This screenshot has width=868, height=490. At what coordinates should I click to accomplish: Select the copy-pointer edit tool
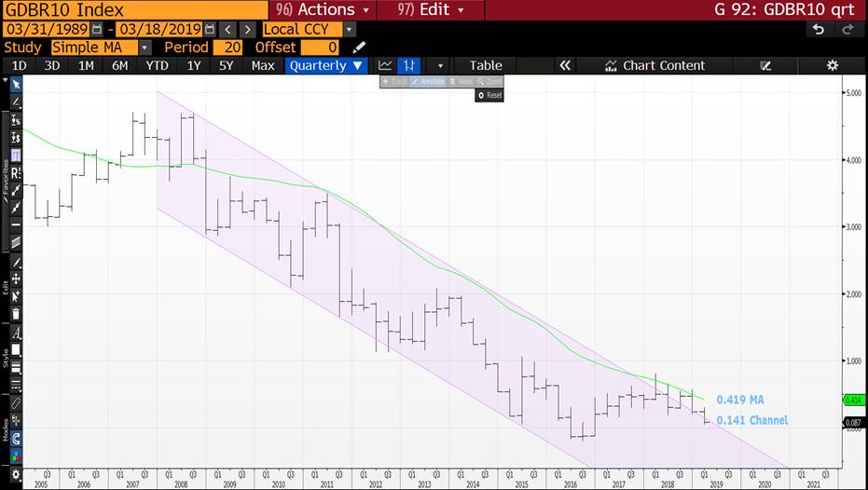click(x=16, y=296)
